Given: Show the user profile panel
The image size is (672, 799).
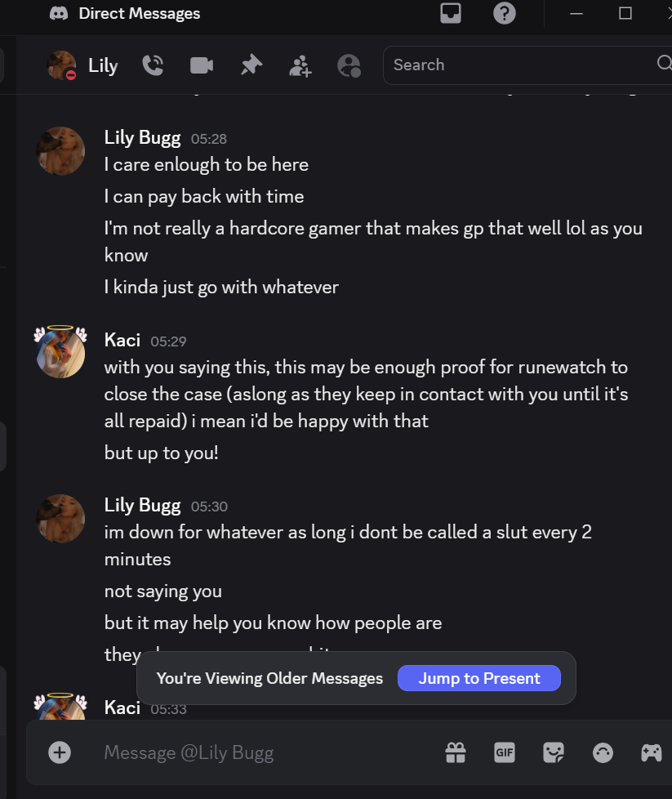Looking at the screenshot, I should [x=349, y=65].
